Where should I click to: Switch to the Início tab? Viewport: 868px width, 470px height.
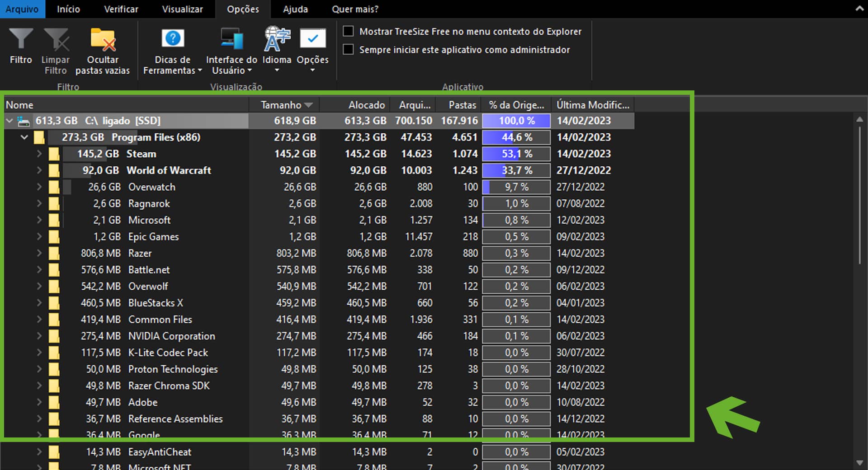coord(68,9)
